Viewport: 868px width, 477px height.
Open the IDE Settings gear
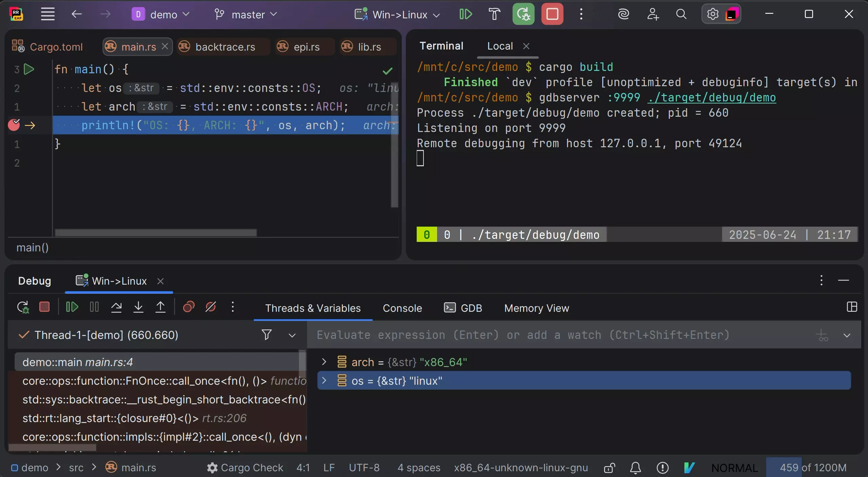click(712, 14)
